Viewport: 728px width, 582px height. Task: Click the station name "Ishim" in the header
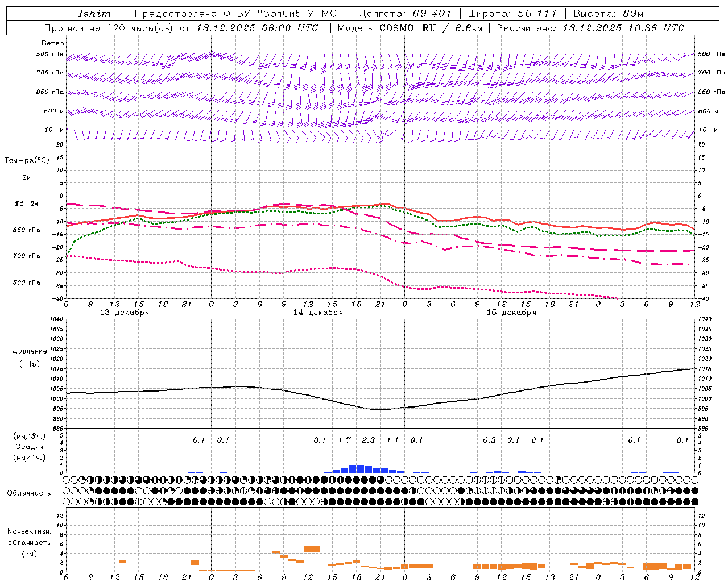point(95,14)
